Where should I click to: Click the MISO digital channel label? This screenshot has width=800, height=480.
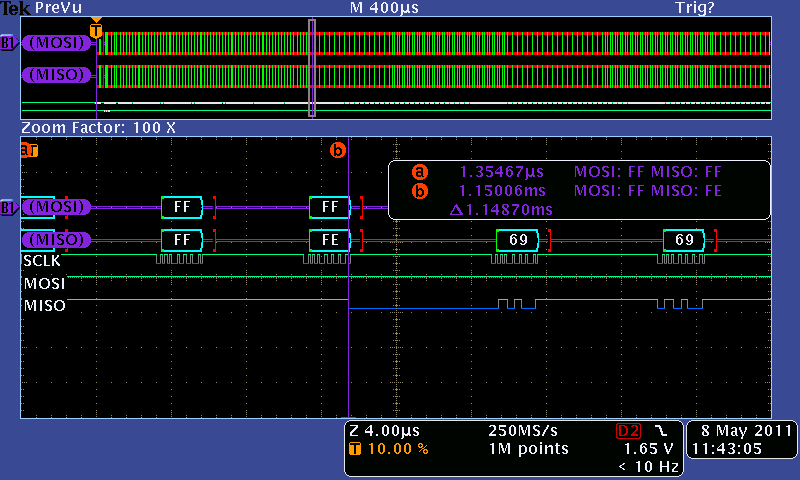coord(44,306)
